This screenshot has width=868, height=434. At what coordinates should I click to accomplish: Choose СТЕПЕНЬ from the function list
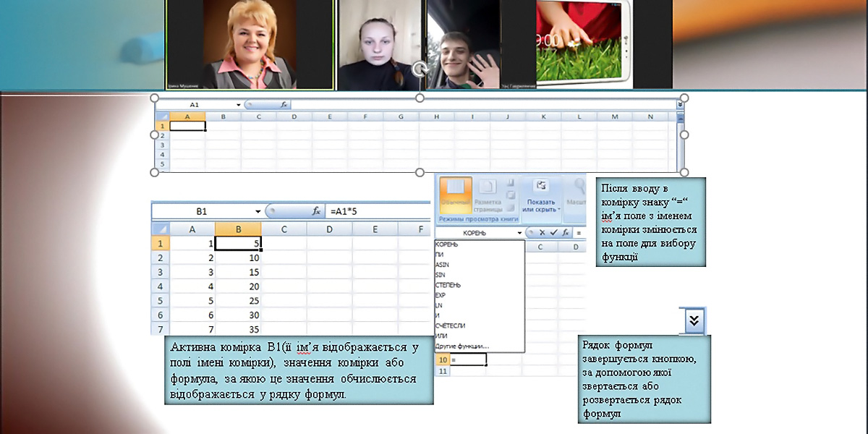[448, 285]
